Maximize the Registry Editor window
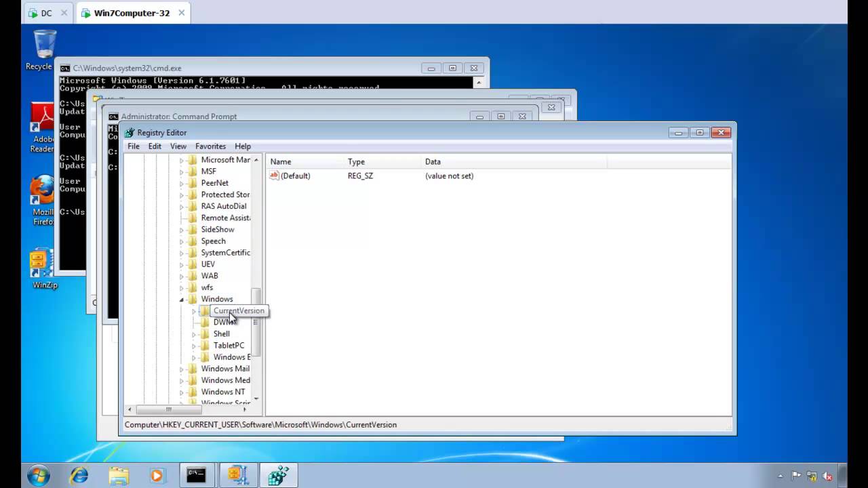This screenshot has height=488, width=868. pyautogui.click(x=700, y=133)
